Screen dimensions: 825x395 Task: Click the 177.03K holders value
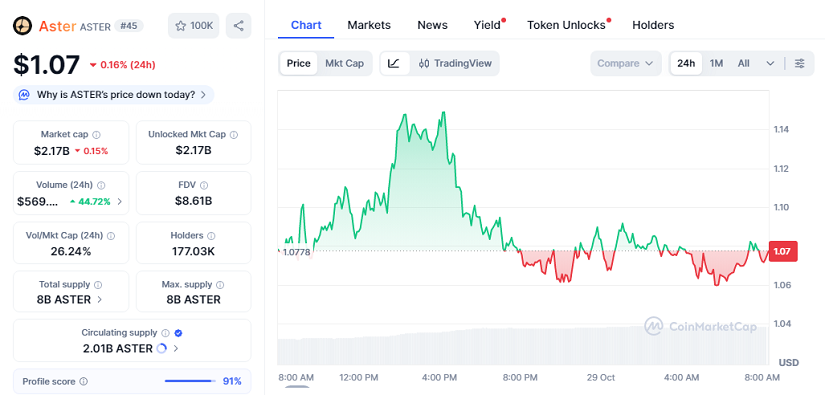(193, 251)
